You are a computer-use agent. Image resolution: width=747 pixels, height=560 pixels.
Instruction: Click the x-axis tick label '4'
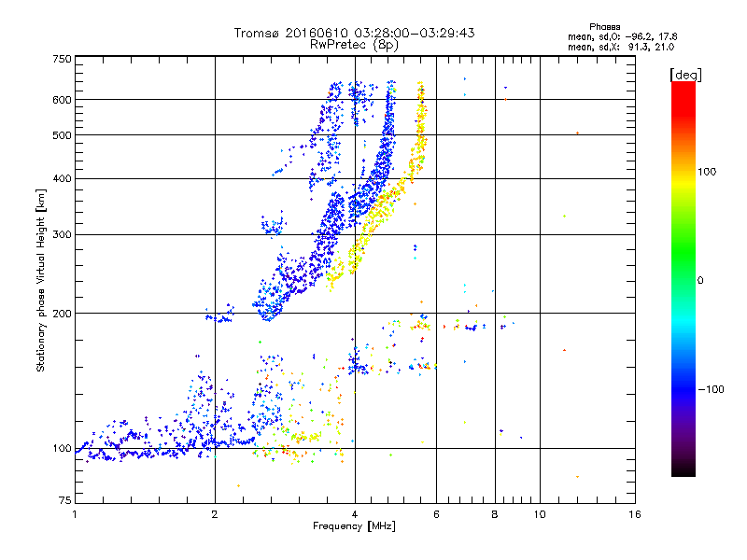tap(355, 514)
